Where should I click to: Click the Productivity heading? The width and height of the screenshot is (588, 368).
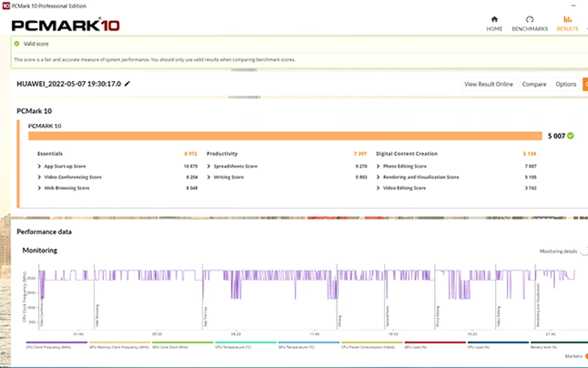pos(222,154)
